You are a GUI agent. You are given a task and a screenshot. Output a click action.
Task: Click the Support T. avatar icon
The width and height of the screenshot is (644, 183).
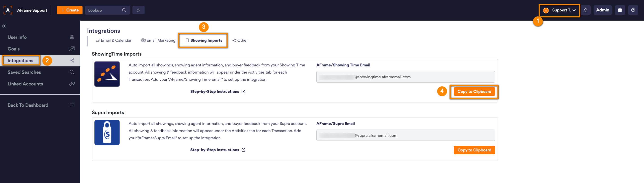pos(546,10)
